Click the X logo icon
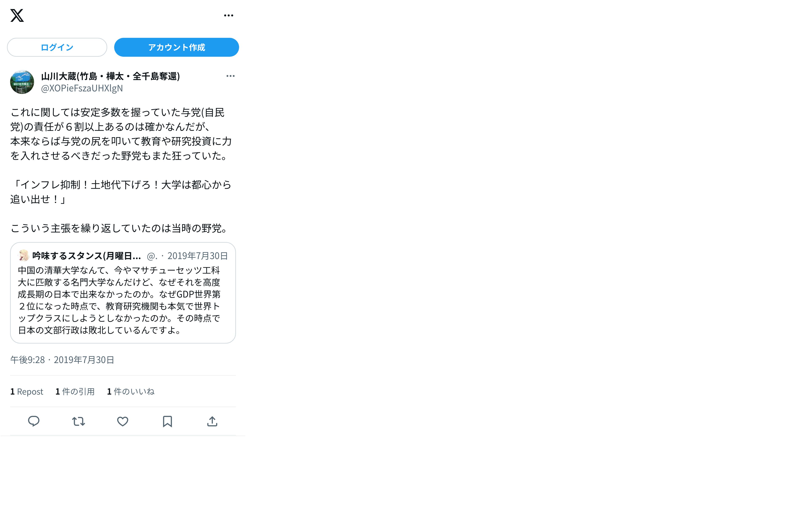 pyautogui.click(x=17, y=15)
